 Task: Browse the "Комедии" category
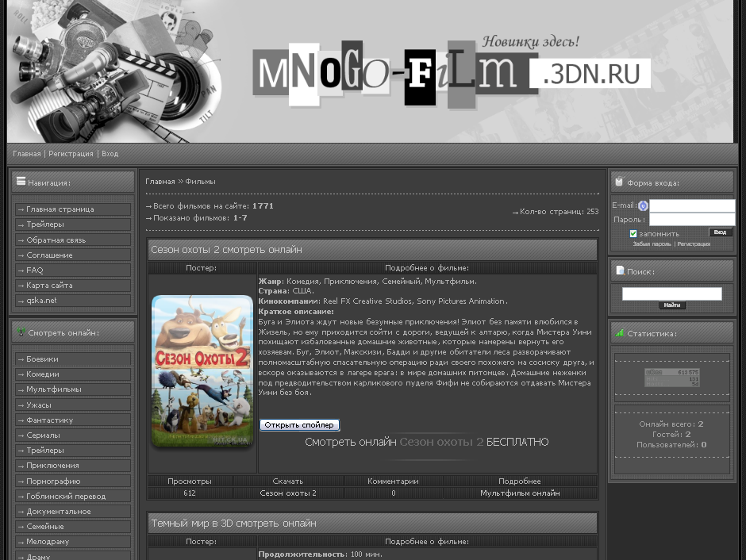tap(73, 374)
